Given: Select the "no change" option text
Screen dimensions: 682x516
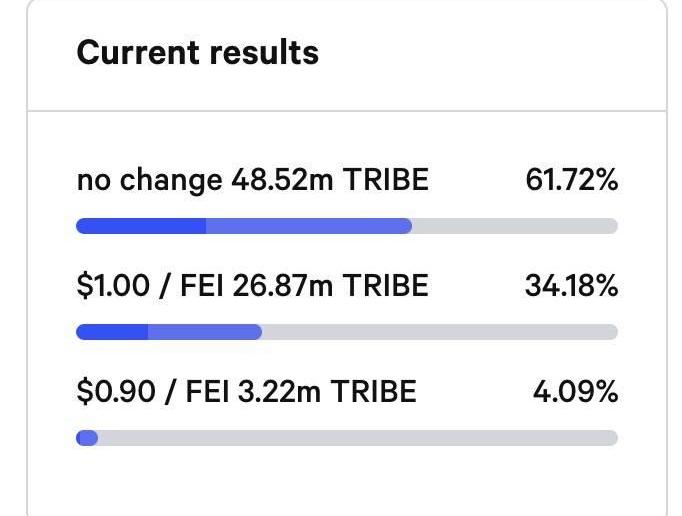Looking at the screenshot, I should [x=149, y=180].
